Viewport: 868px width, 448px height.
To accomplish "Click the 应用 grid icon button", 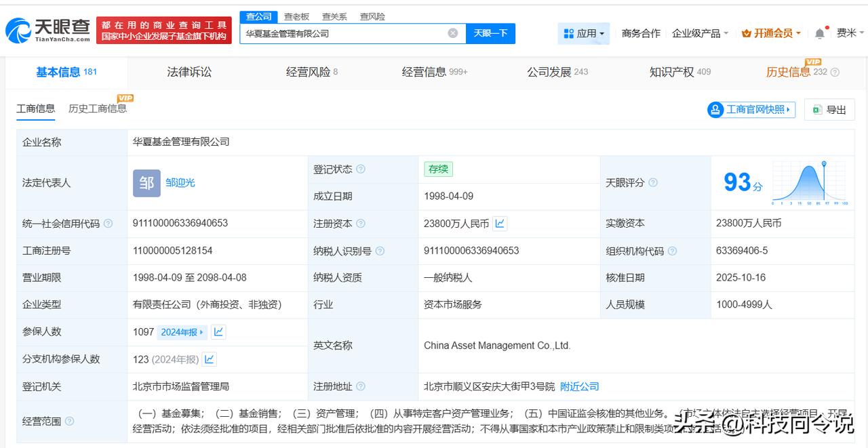I will click(584, 33).
